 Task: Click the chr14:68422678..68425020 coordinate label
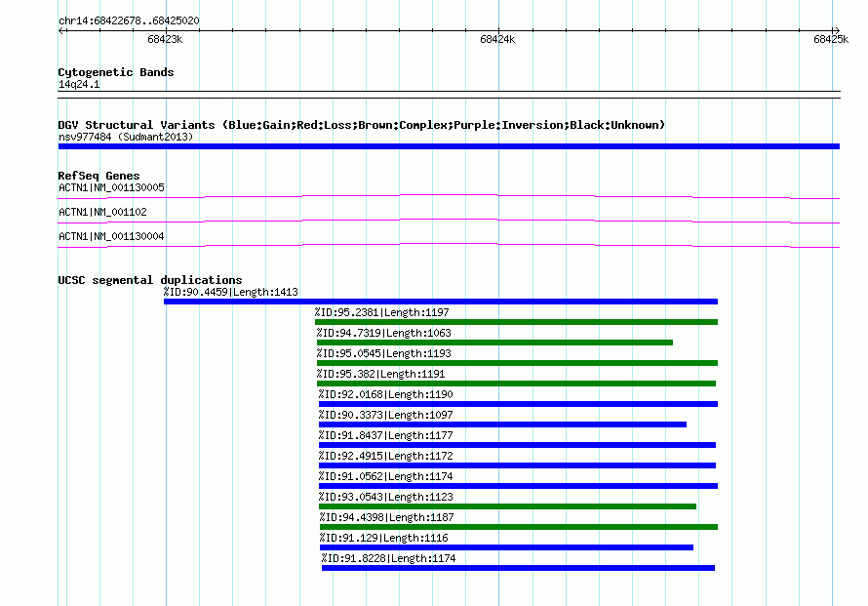point(129,20)
